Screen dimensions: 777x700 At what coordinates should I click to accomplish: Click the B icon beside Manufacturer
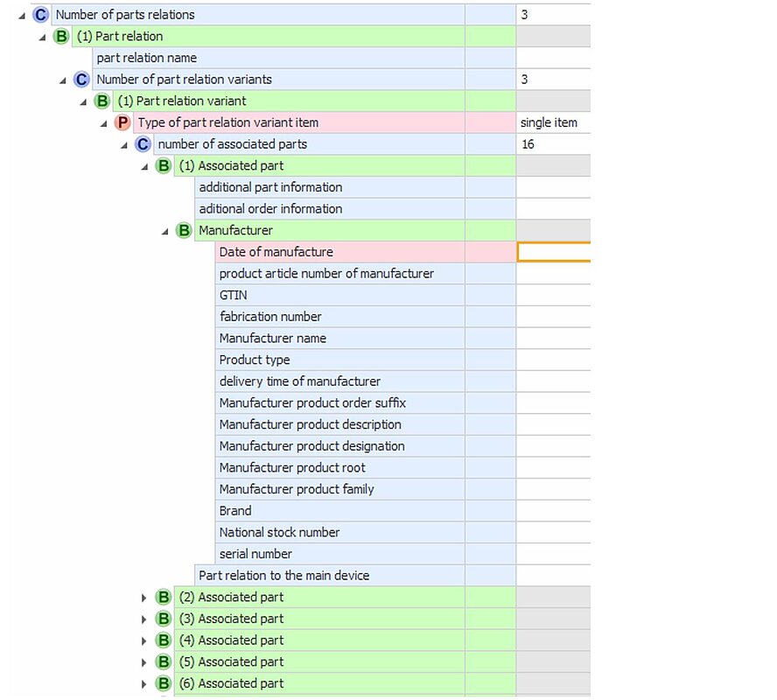pos(184,231)
